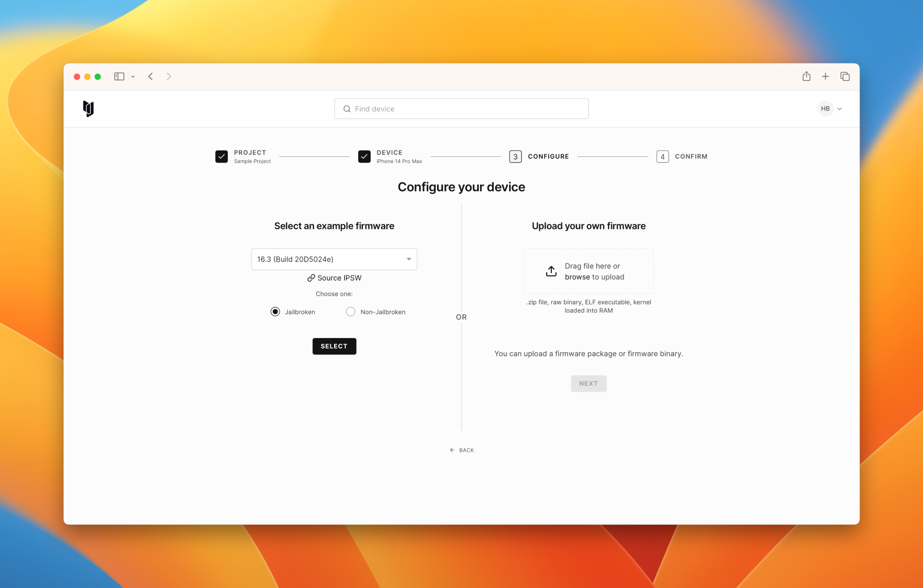Click the Corellium shield/logo icon
923x588 pixels.
(x=87, y=108)
